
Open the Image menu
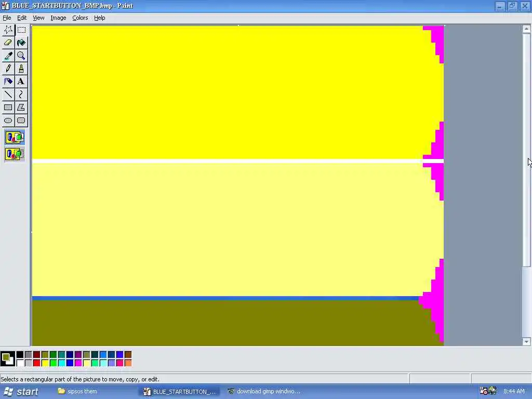(58, 18)
